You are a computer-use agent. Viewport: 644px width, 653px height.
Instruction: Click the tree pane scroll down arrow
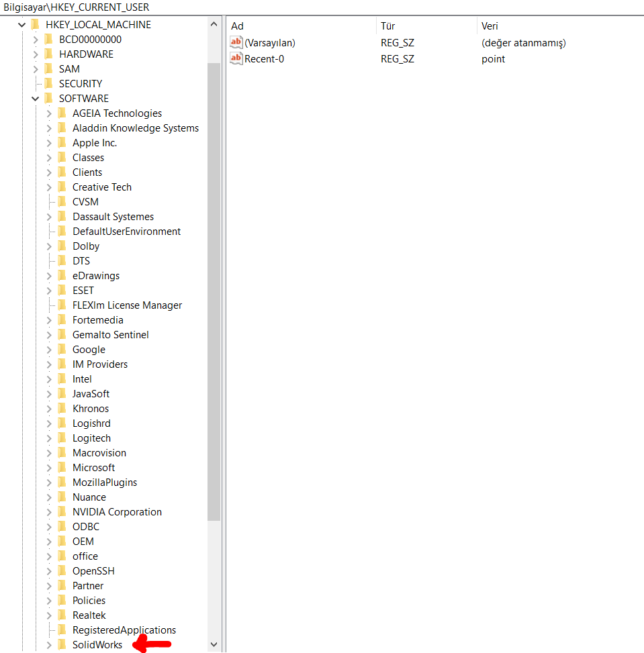pos(214,645)
